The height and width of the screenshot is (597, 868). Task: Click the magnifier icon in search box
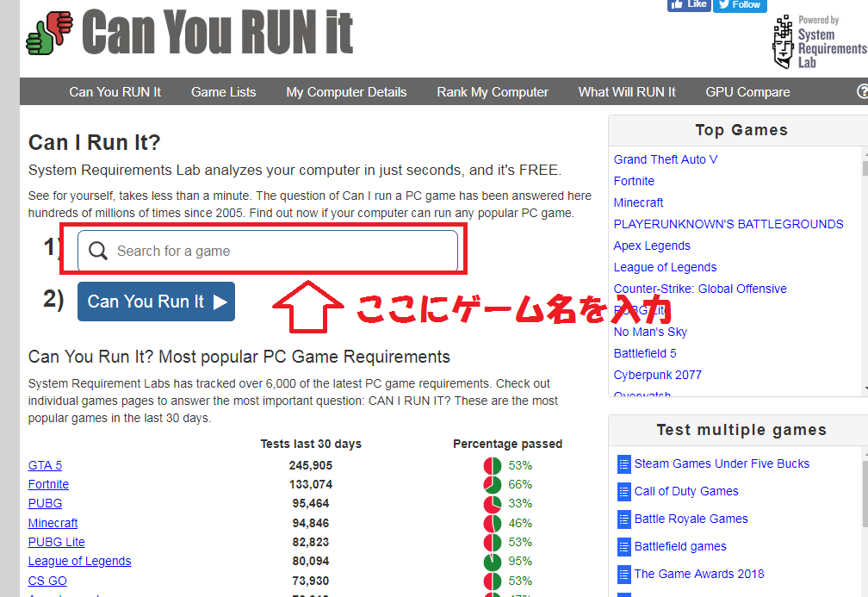coord(98,251)
